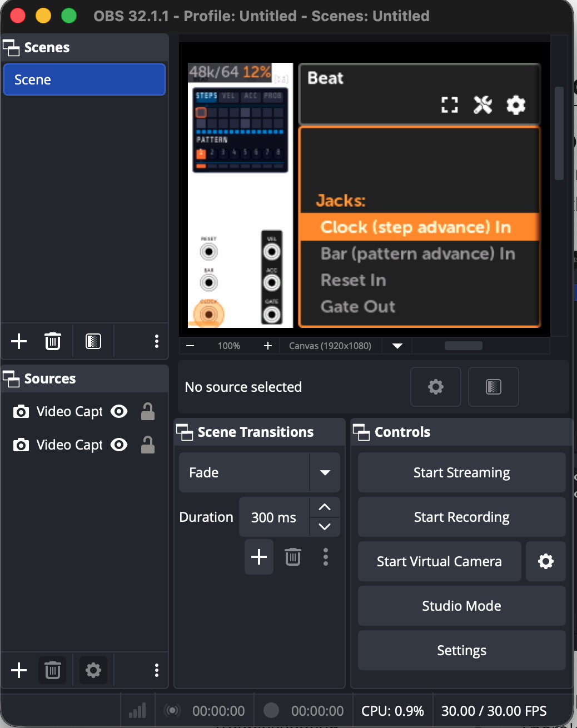Open Canvas (1920x1080) scaling dropdown
The image size is (577, 728).
pos(397,346)
